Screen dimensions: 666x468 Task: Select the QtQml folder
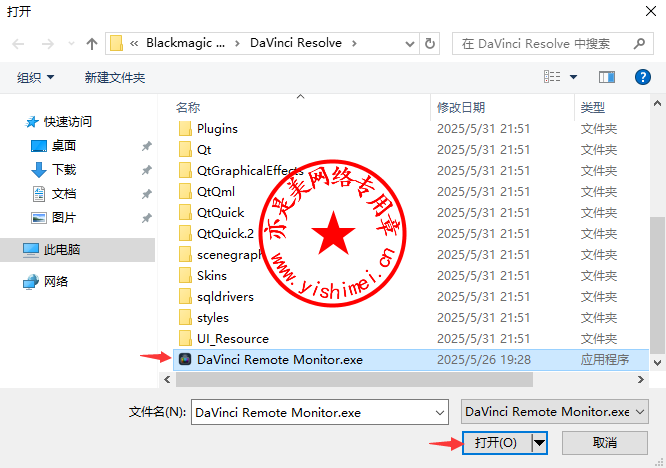pyautogui.click(x=216, y=192)
